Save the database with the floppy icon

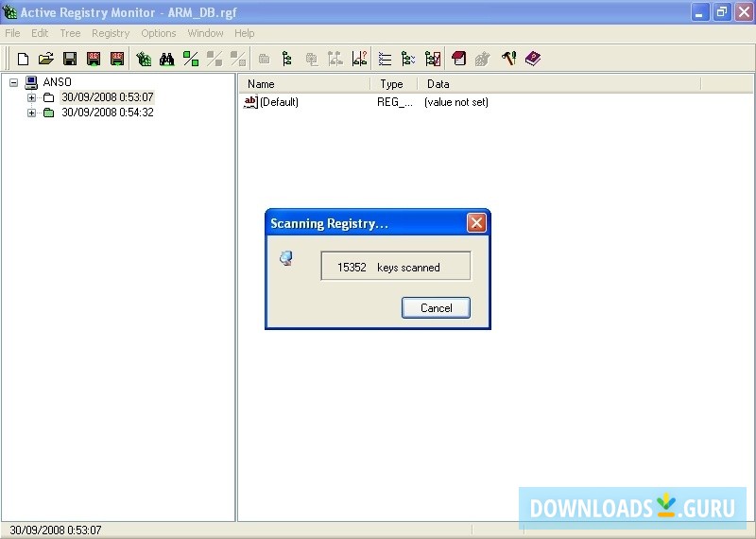[x=70, y=59]
